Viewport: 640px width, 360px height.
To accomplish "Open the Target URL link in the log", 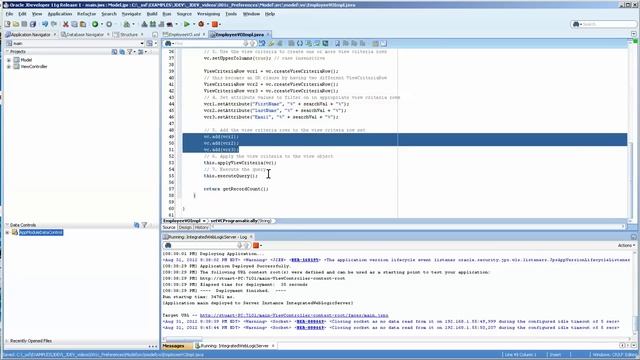I will [x=294, y=316].
